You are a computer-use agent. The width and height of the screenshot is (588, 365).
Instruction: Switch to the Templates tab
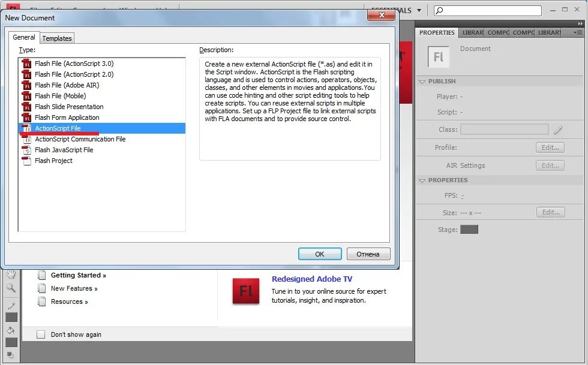point(56,38)
